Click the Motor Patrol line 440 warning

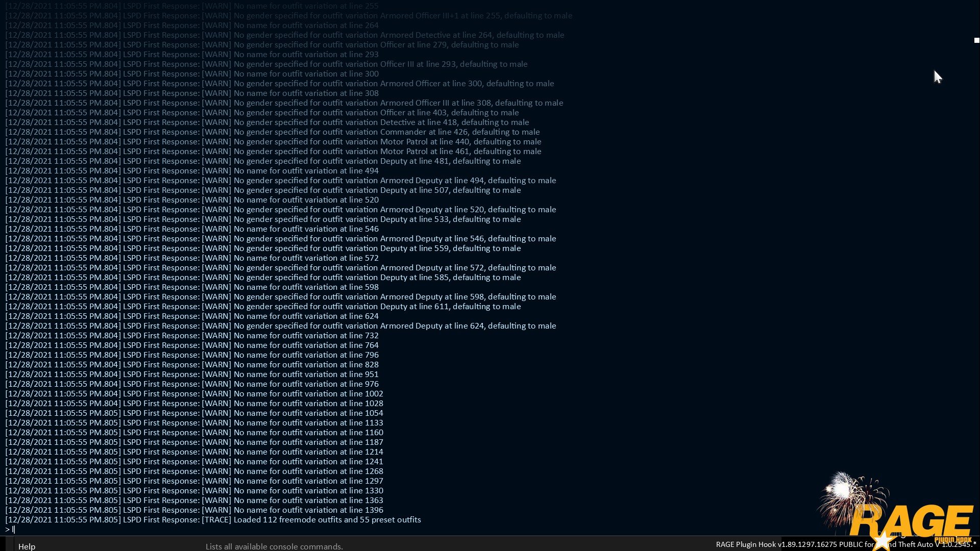pos(273,142)
